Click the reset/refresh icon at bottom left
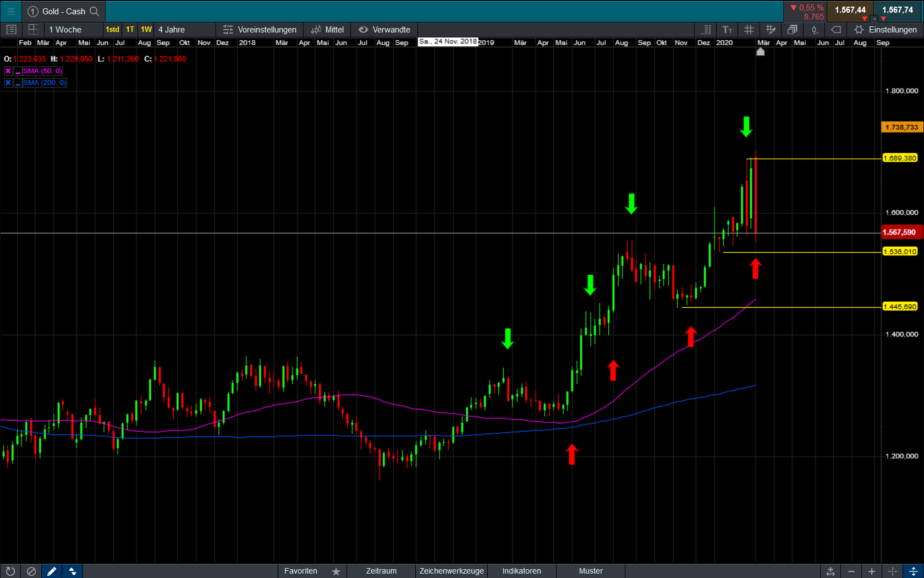The height and width of the screenshot is (578, 924). point(10,571)
